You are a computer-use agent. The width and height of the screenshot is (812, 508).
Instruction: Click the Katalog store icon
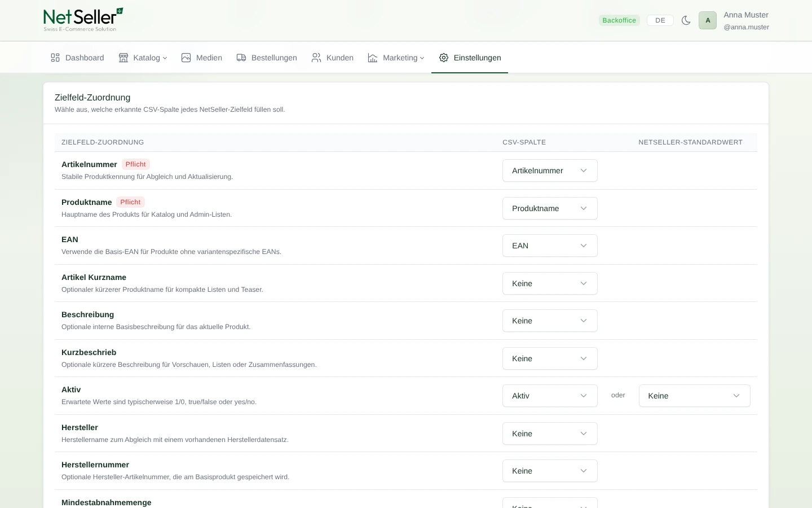(x=123, y=58)
